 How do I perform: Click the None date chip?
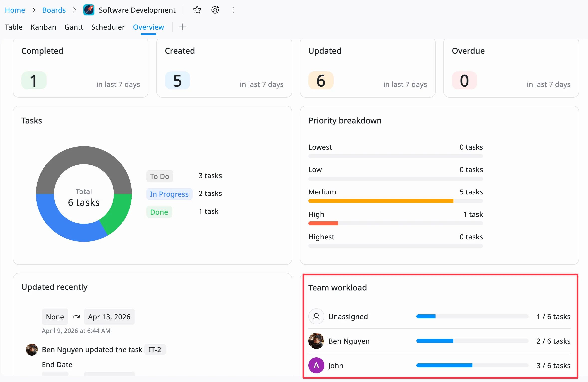click(x=55, y=317)
